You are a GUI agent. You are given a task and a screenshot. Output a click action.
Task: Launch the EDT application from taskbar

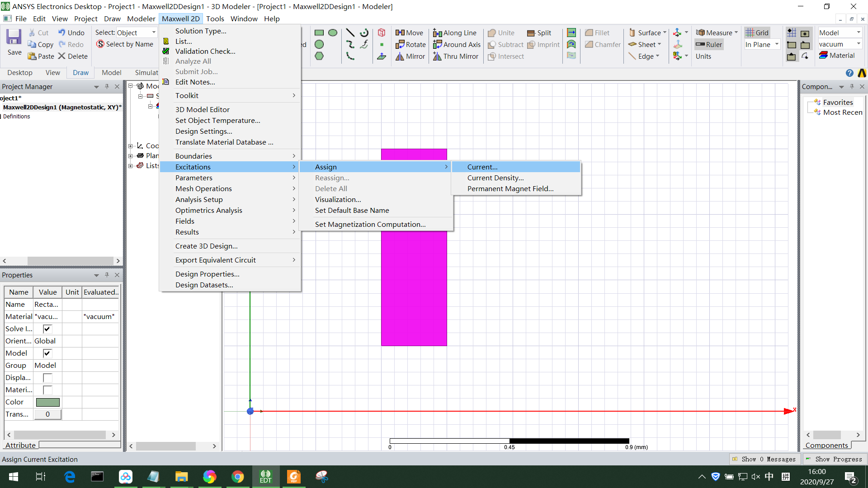click(266, 476)
